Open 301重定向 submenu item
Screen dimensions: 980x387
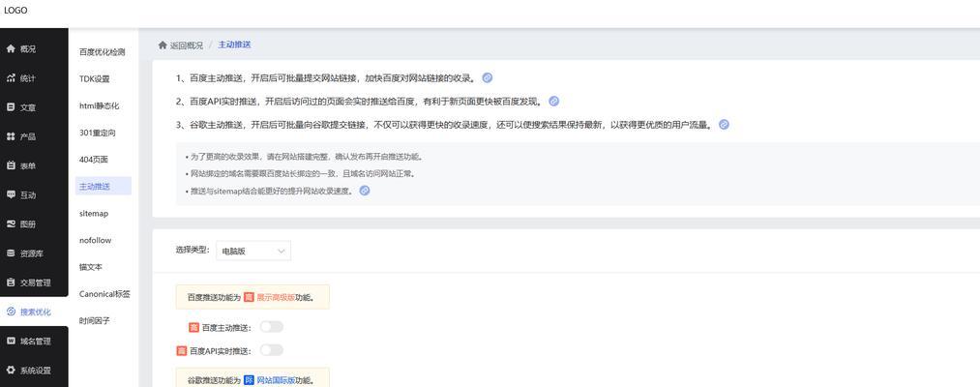click(x=98, y=134)
